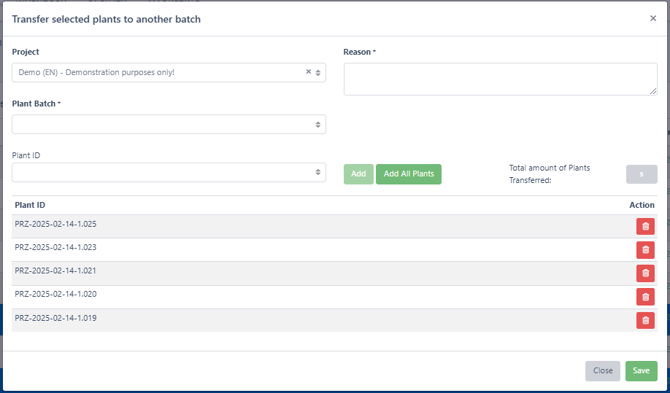Click the gray Close button
Screen dimensions: 670x393
coord(602,371)
